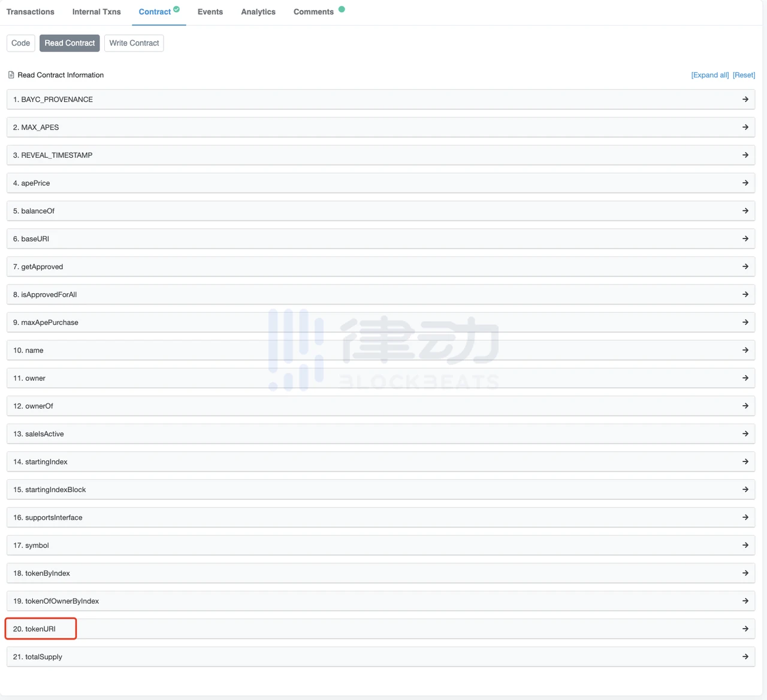767x700 pixels.
Task: Expand the 4. apePrice function
Action: pyautogui.click(x=381, y=183)
